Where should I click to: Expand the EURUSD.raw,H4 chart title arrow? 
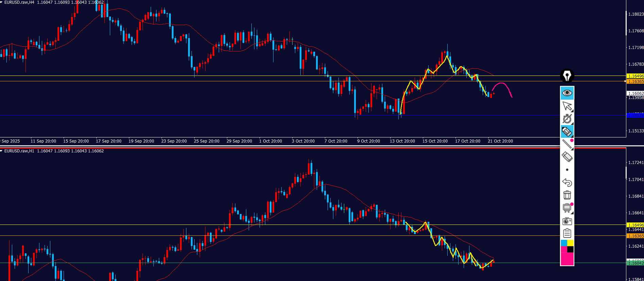2,2
